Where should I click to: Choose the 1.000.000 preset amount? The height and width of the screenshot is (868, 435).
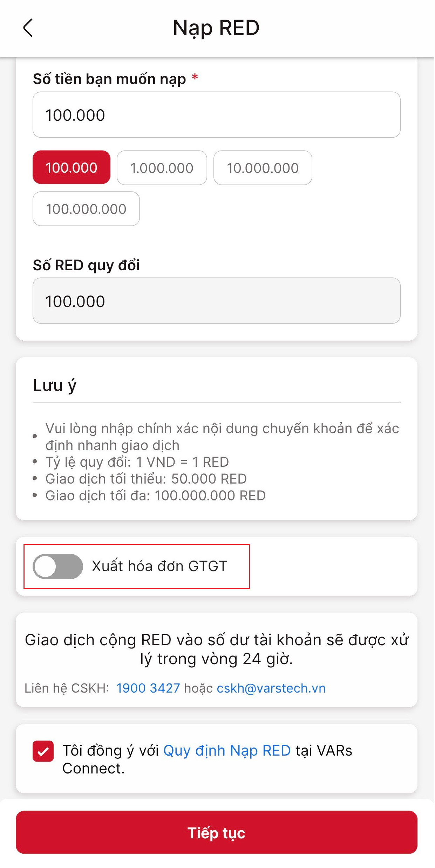click(162, 168)
